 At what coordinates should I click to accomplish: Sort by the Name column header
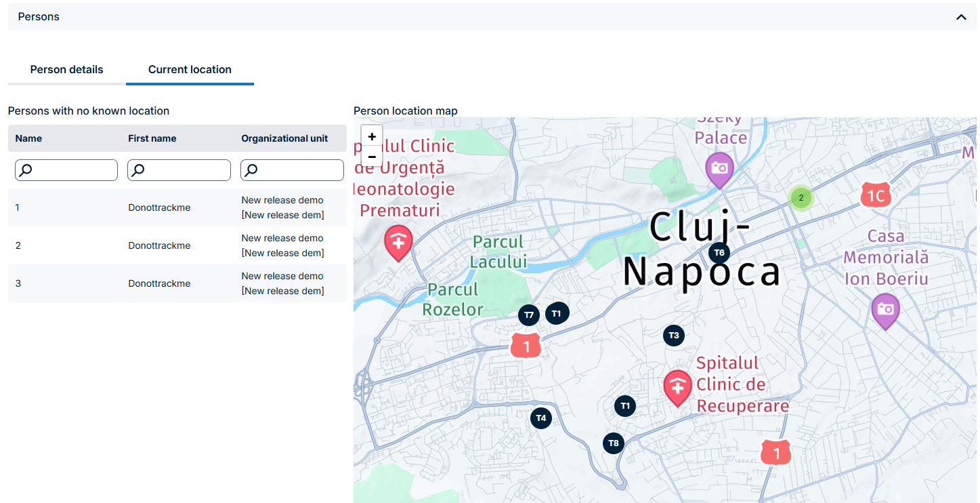28,138
